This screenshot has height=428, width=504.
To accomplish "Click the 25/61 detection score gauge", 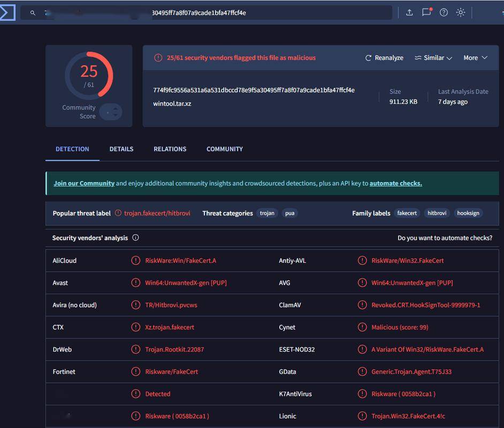I will (89, 75).
